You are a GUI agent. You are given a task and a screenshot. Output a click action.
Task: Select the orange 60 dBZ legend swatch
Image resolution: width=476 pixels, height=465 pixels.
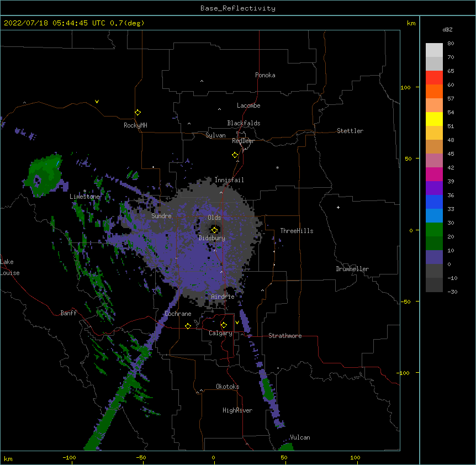(434, 91)
